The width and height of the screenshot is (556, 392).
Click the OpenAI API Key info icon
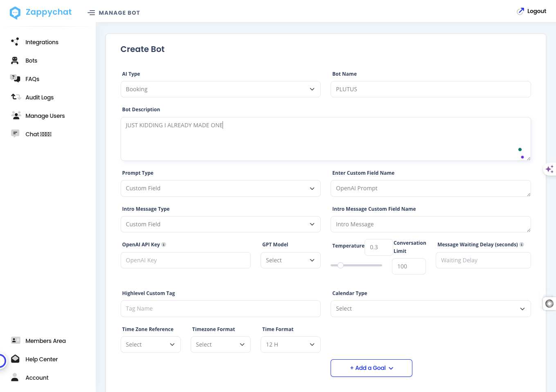tap(164, 245)
